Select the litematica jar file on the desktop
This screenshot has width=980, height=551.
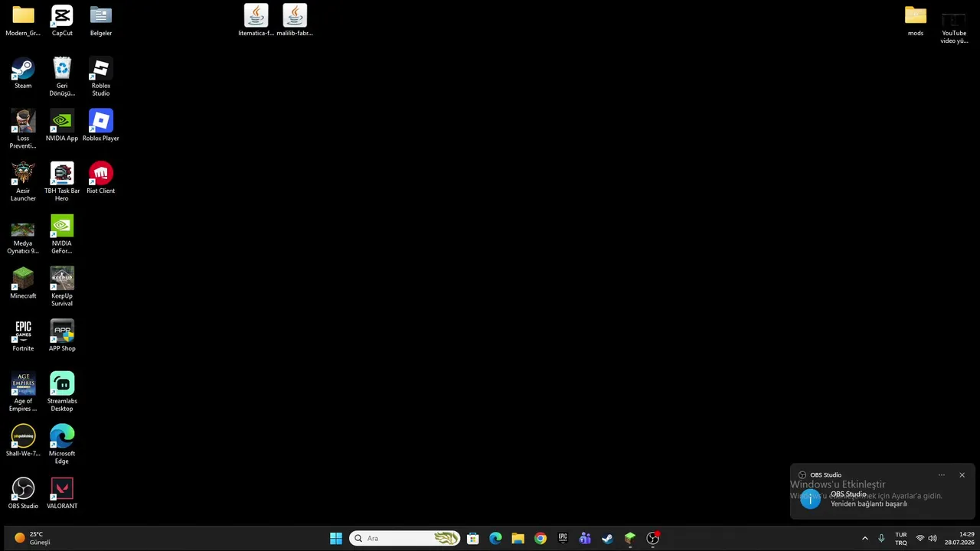[256, 21]
